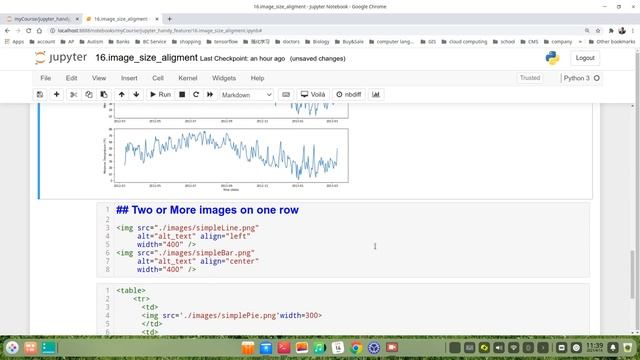Interrupt the kernel with the stop icon
Viewport: 640px width, 360px height.
click(182, 95)
